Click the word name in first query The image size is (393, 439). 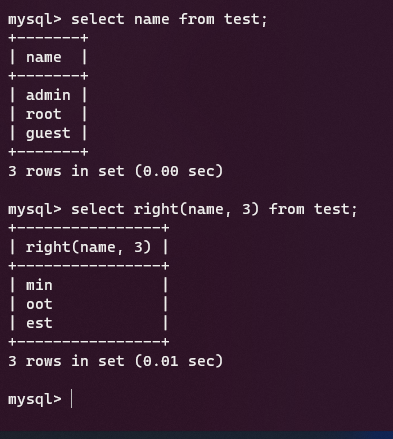tap(152, 19)
